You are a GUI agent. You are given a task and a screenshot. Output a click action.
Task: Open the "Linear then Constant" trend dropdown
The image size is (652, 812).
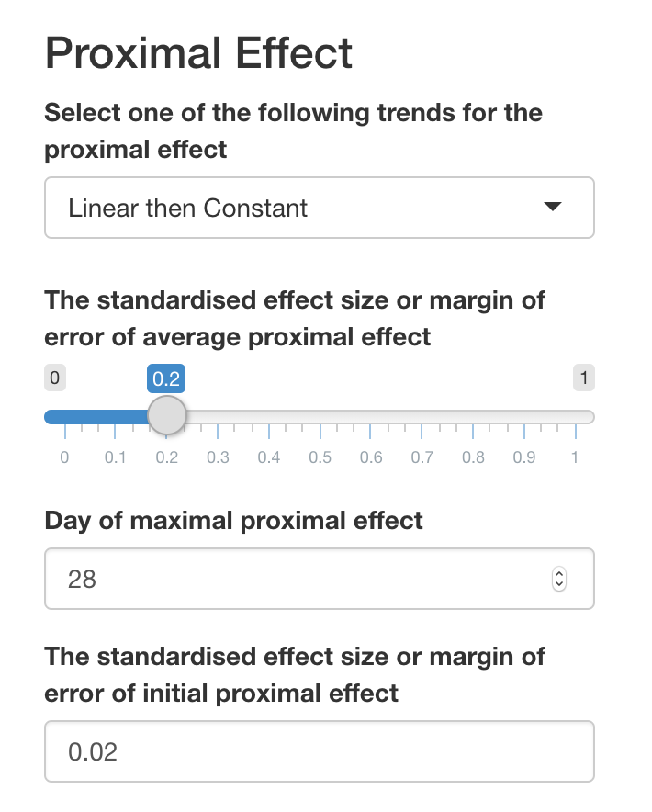coord(319,208)
